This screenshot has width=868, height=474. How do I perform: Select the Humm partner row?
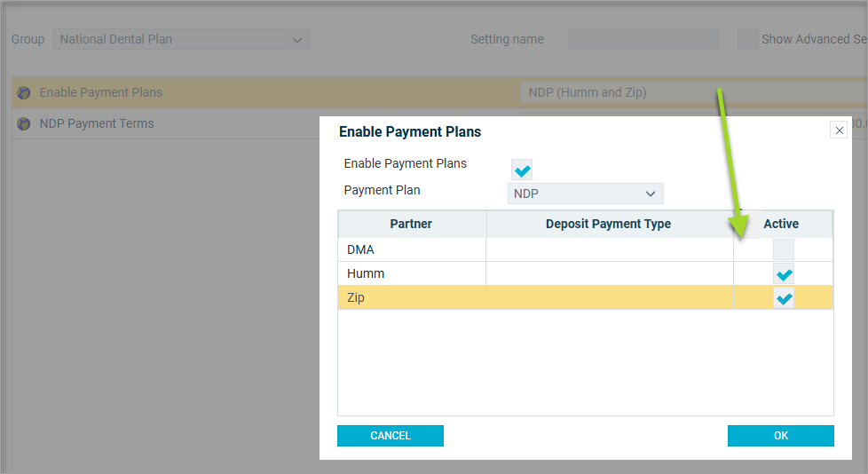coord(585,273)
